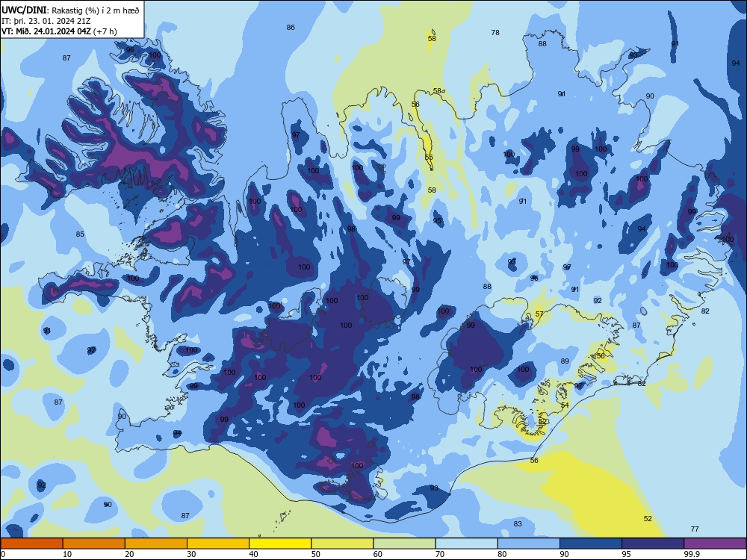Click the humidity value '54' on the map
747x560 pixels.
pos(565,405)
